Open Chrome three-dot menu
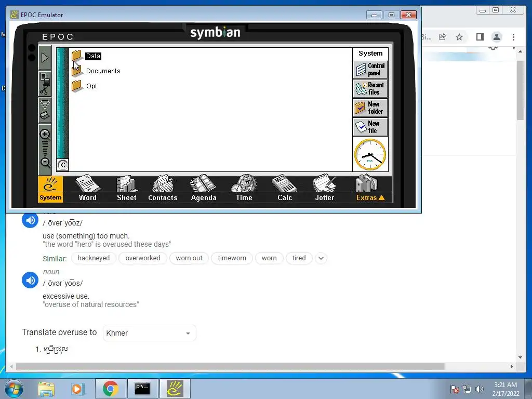This screenshot has width=532, height=399. pos(513,37)
